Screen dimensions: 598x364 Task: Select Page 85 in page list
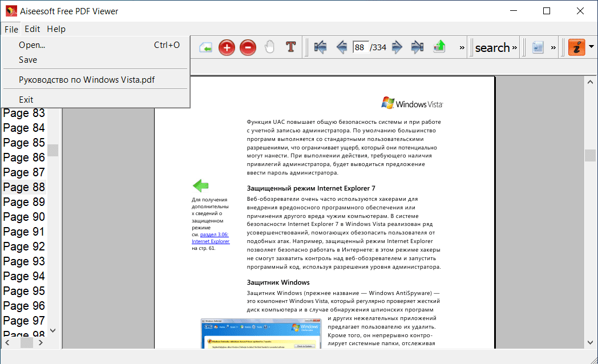point(24,143)
